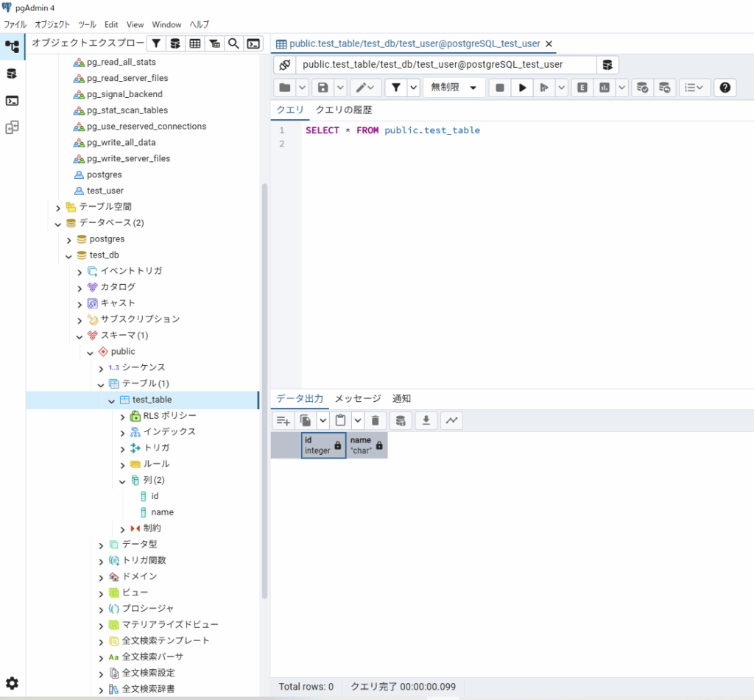Image resolution: width=754 pixels, height=700 pixels.
Task: Click the connection status link icon
Action: click(285, 65)
